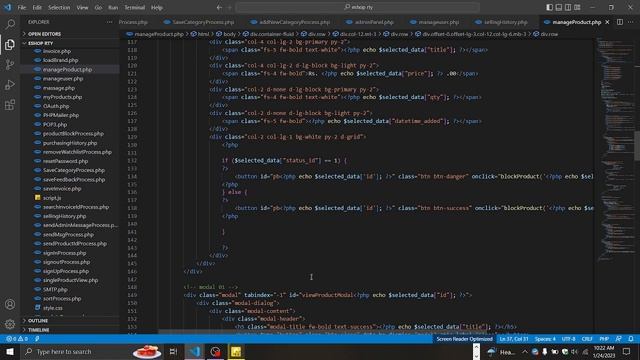Viewport: 640px width, 360px height.
Task: Open the Selection menu
Action: click(x=59, y=7)
